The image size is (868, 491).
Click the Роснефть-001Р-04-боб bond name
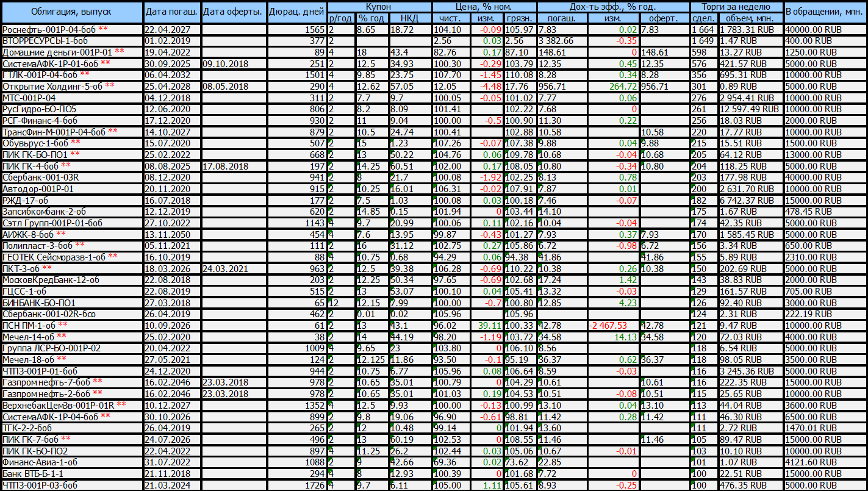pyautogui.click(x=49, y=29)
